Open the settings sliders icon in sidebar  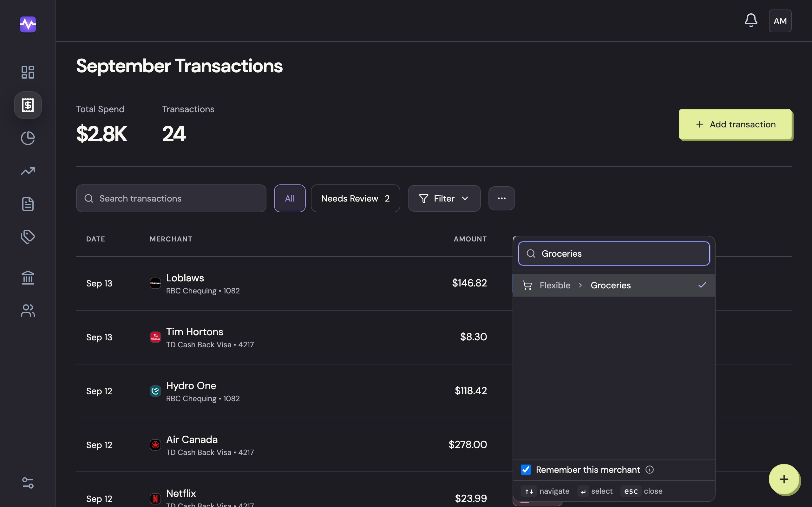pyautogui.click(x=28, y=483)
